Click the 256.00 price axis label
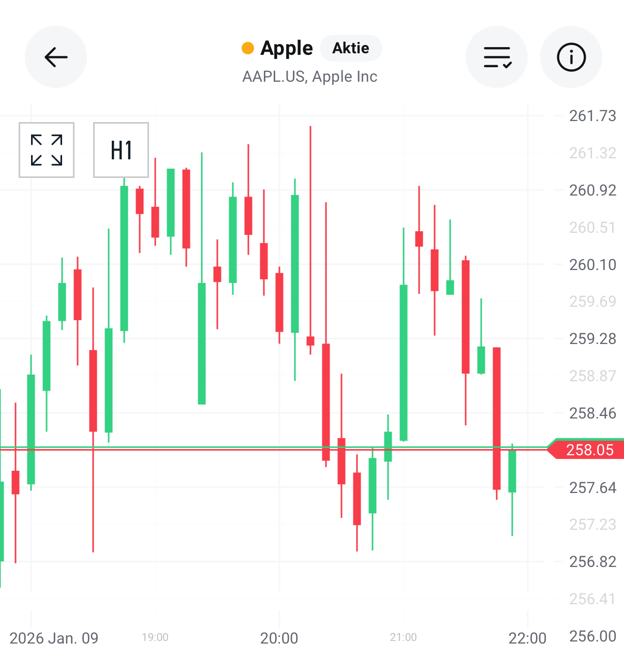The height and width of the screenshot is (672, 624). [x=592, y=636]
